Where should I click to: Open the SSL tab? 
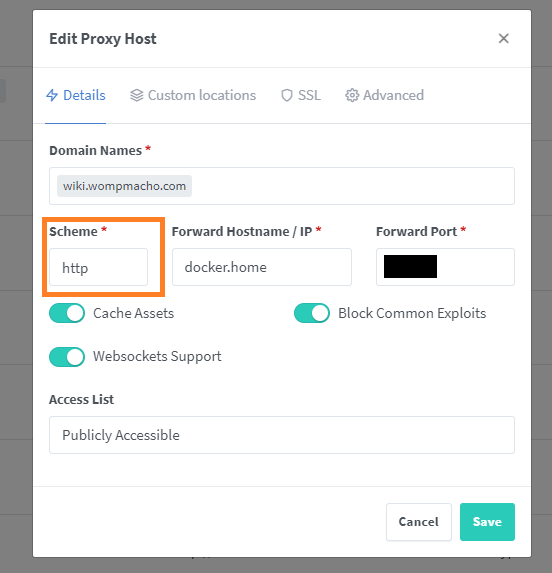point(301,95)
